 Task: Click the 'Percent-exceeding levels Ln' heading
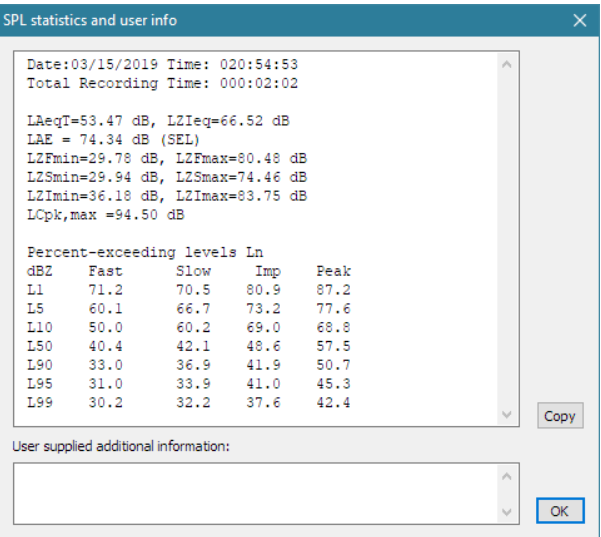pos(145,252)
